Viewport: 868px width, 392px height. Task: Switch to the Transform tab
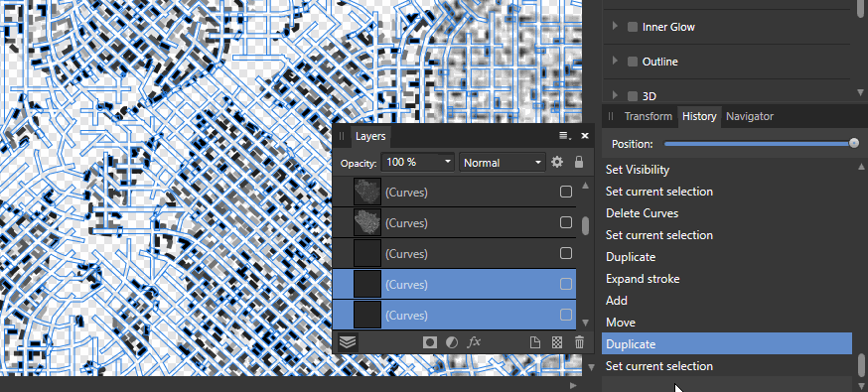(648, 116)
